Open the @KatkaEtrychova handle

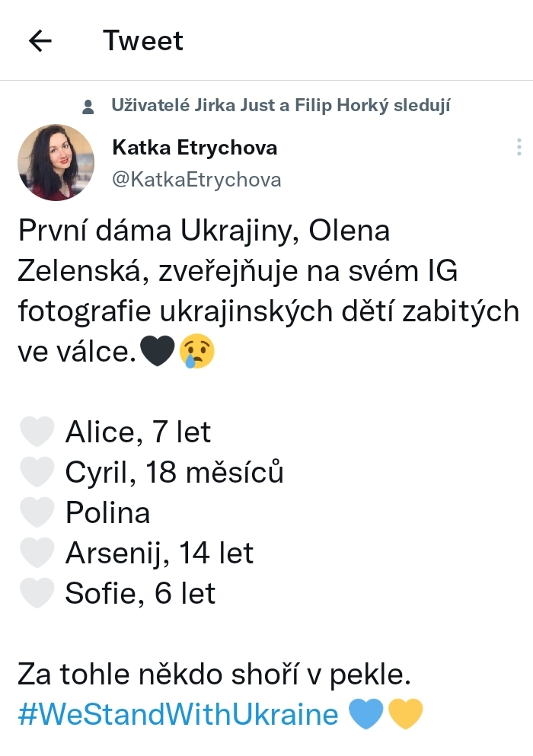[x=196, y=180]
